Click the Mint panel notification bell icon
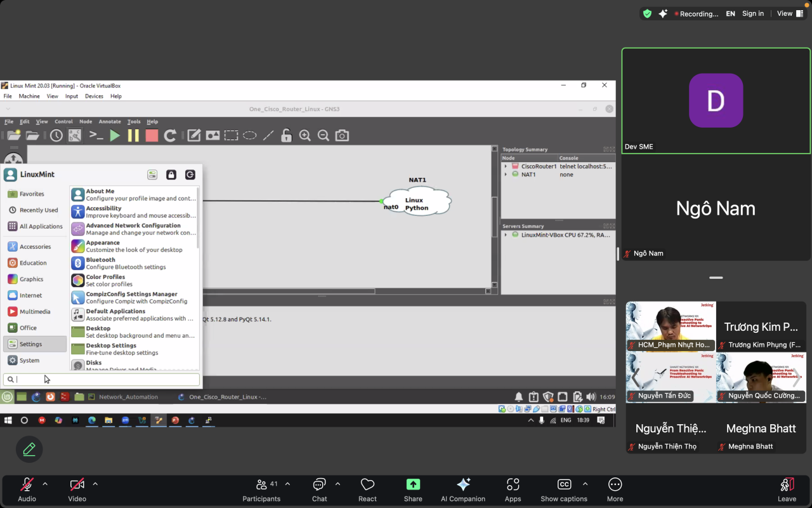This screenshot has width=812, height=508. point(519,397)
